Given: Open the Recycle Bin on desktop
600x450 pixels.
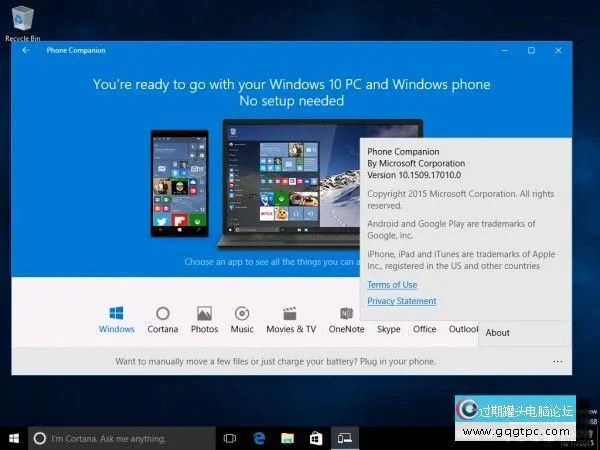Looking at the screenshot, I should click(22, 20).
